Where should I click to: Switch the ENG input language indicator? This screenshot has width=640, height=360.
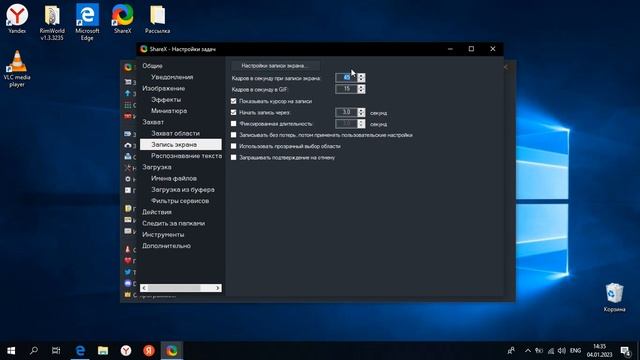[576, 351]
